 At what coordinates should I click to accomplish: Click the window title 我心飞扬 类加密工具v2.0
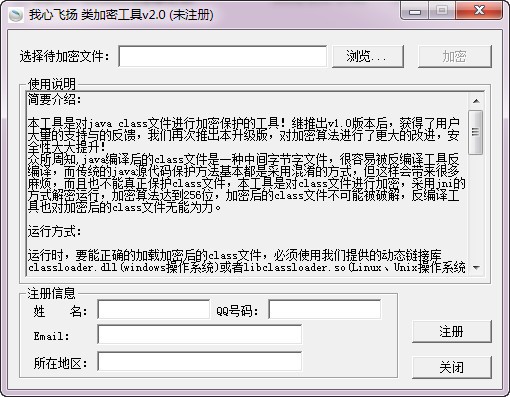(x=97, y=15)
